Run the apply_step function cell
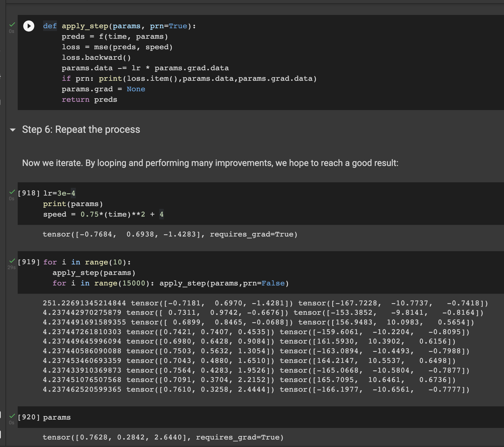The width and height of the screenshot is (504, 447). (29, 26)
